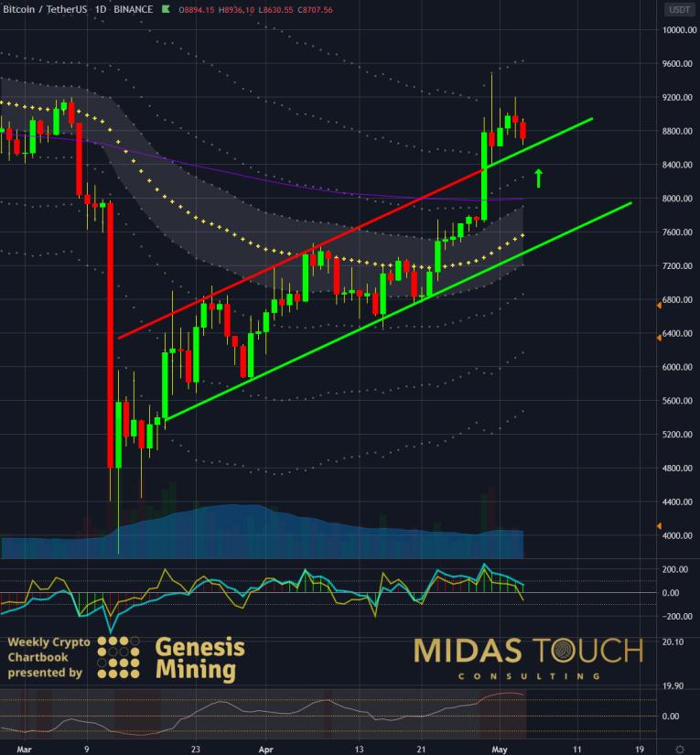Click the Apr date on time axis
The height and width of the screenshot is (755, 700).
(264, 748)
